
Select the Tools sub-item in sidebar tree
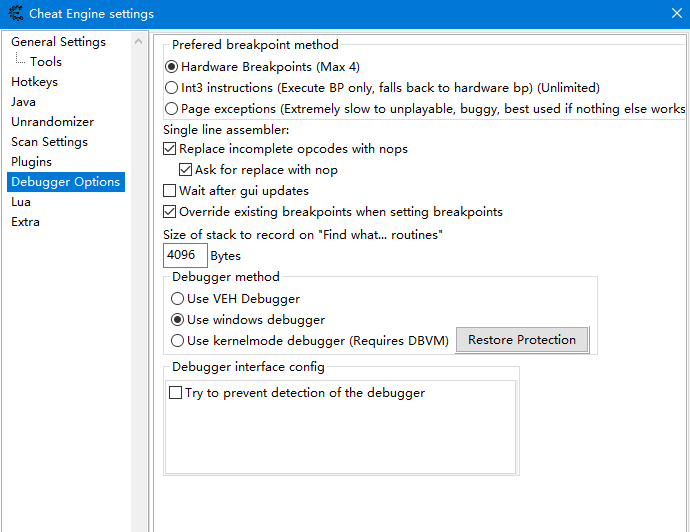(x=46, y=62)
